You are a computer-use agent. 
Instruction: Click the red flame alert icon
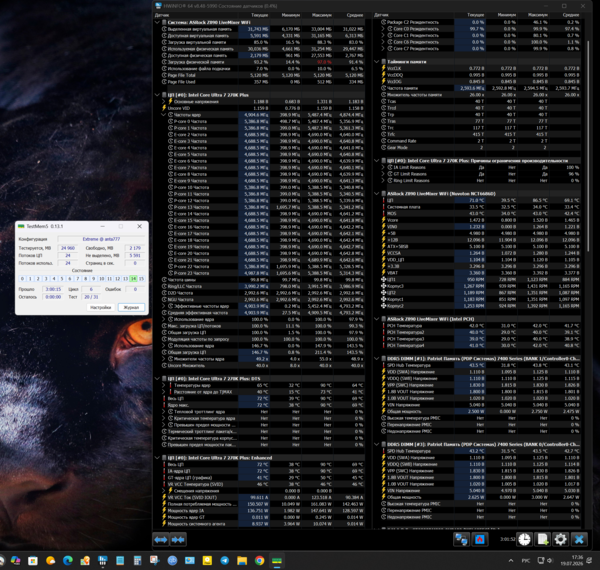479,540
